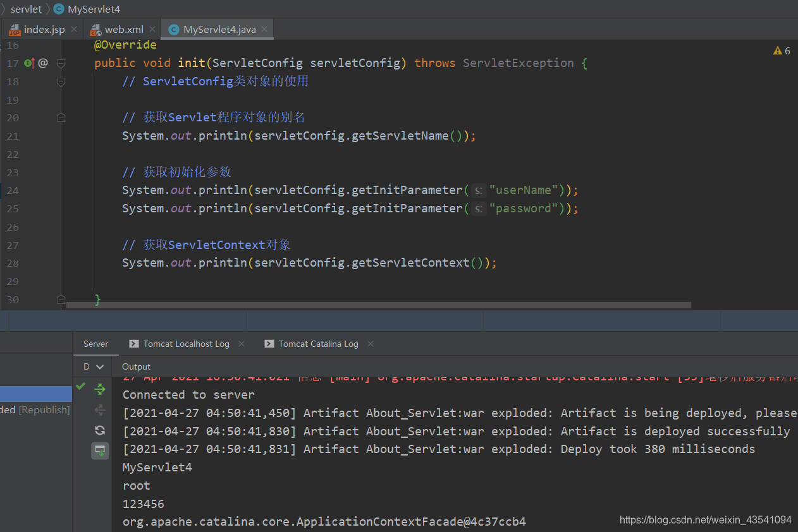Click the editor horizontal scrollbar
Image resolution: width=798 pixels, height=532 pixels.
tap(378, 305)
